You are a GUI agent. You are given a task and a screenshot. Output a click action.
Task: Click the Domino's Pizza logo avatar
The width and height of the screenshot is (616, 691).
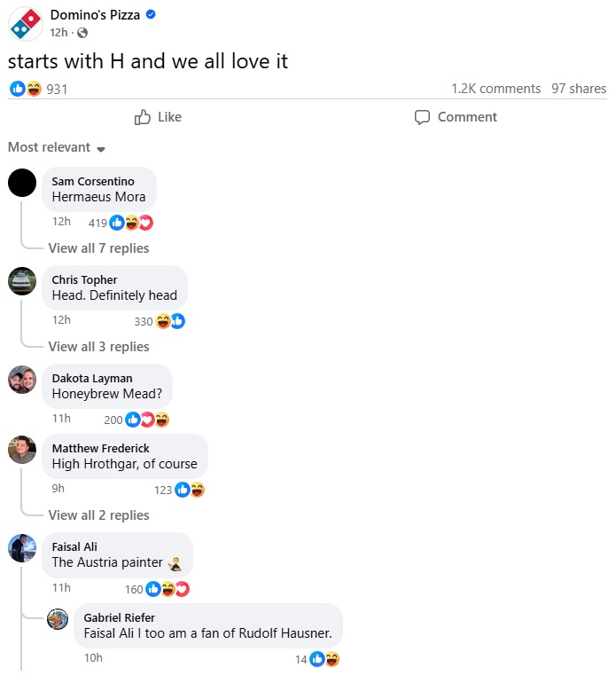pos(25,24)
